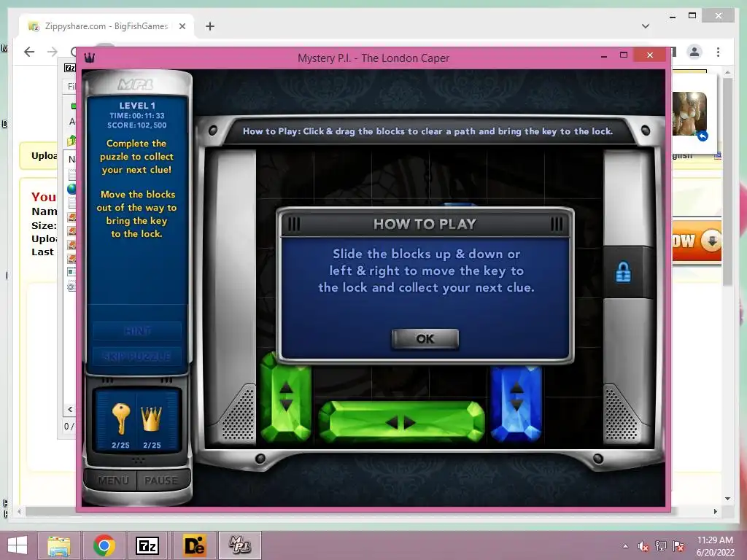Click the SCORE: 102,500 readout

click(x=136, y=125)
